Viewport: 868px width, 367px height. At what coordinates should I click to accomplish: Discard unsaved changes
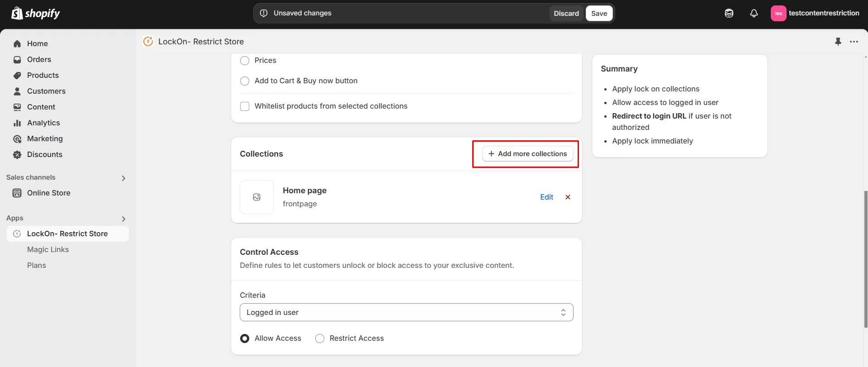[x=566, y=13]
